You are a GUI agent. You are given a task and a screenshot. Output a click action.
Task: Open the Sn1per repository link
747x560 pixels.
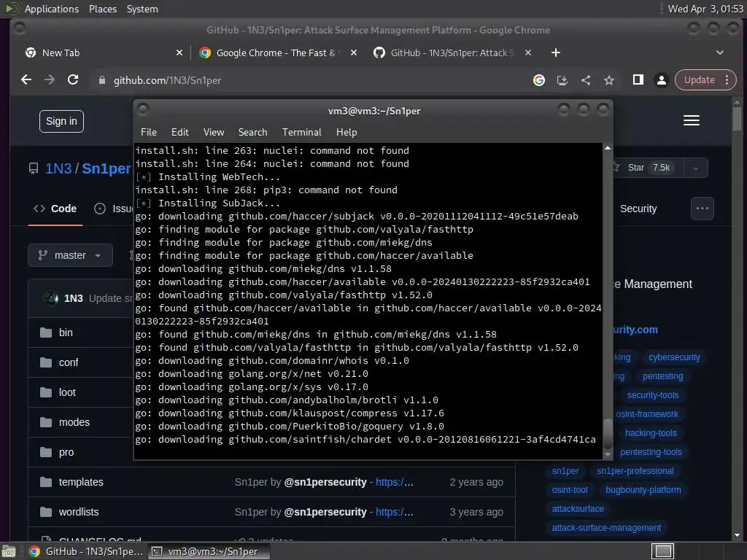tap(106, 168)
